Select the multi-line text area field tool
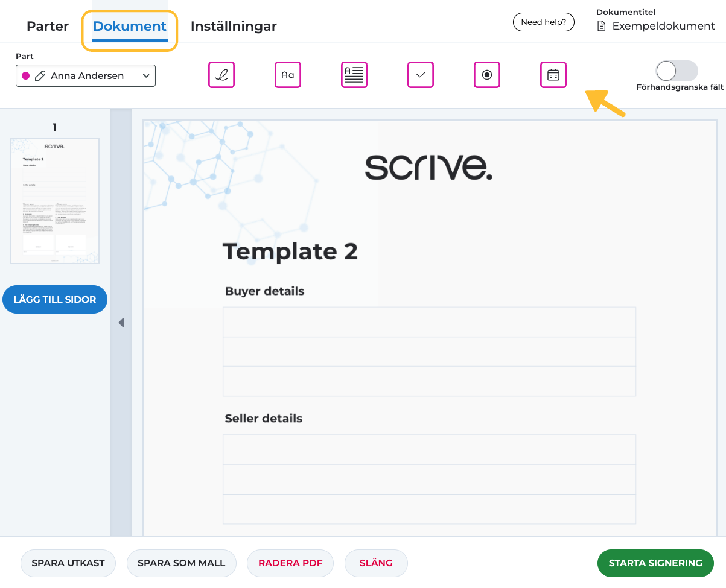Viewport: 726px width, 588px height. point(354,75)
